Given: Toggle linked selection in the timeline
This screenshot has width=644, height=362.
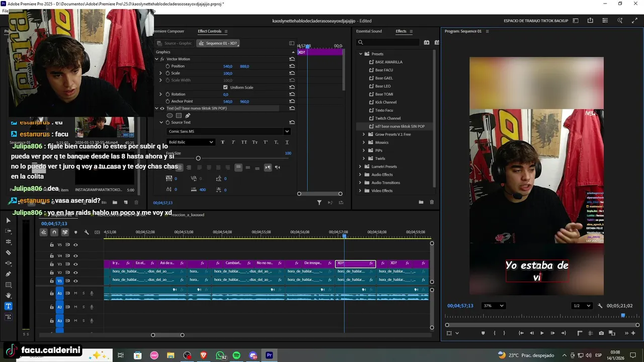Looking at the screenshot, I should [x=65, y=232].
